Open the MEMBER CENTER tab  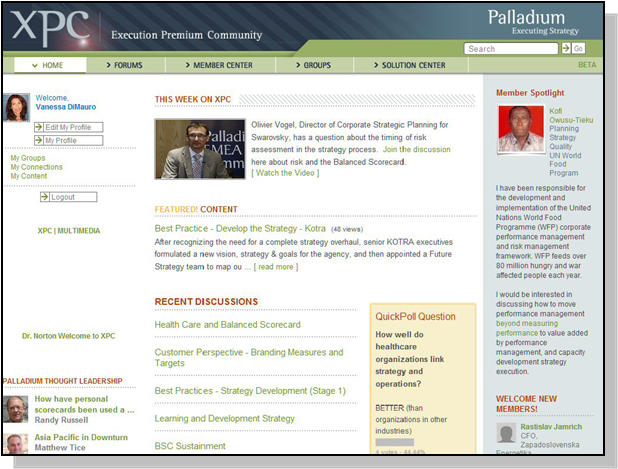pyautogui.click(x=220, y=65)
